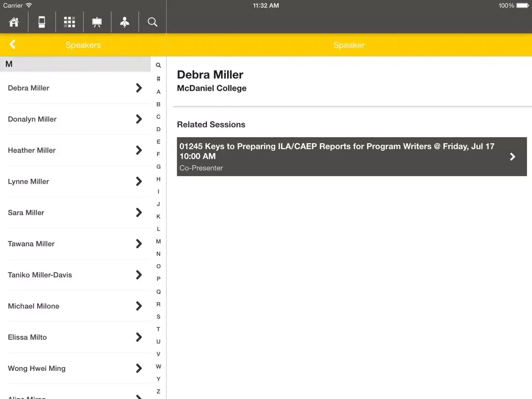This screenshot has height=399, width=532.
Task: Select speaker Sara Miller
Action: [75, 213]
